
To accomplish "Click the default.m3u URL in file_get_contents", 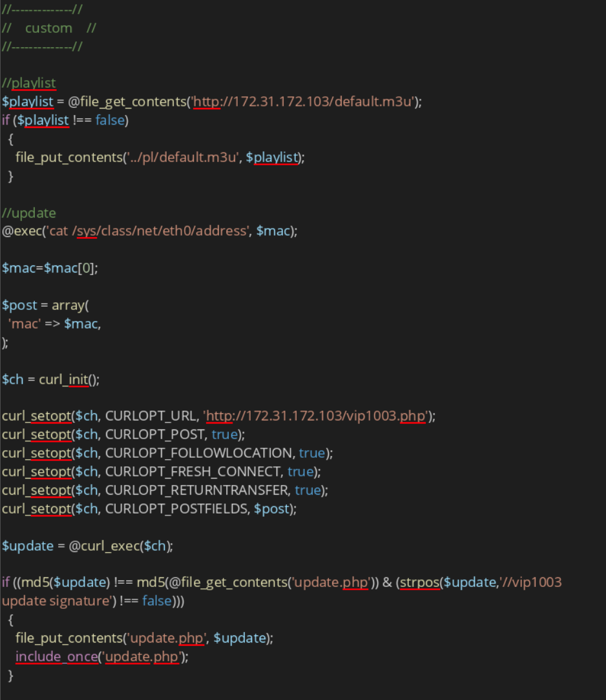I will [x=303, y=102].
